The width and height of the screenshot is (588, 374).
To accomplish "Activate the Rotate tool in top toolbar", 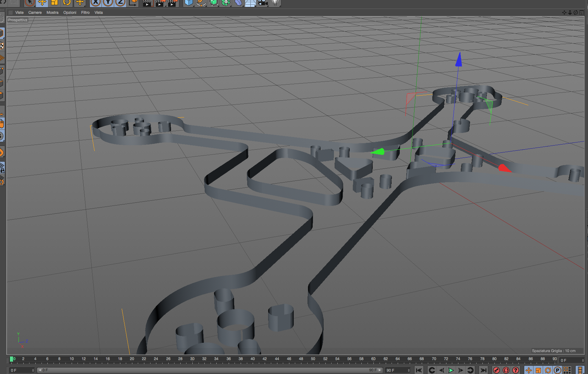I will 67,3.
